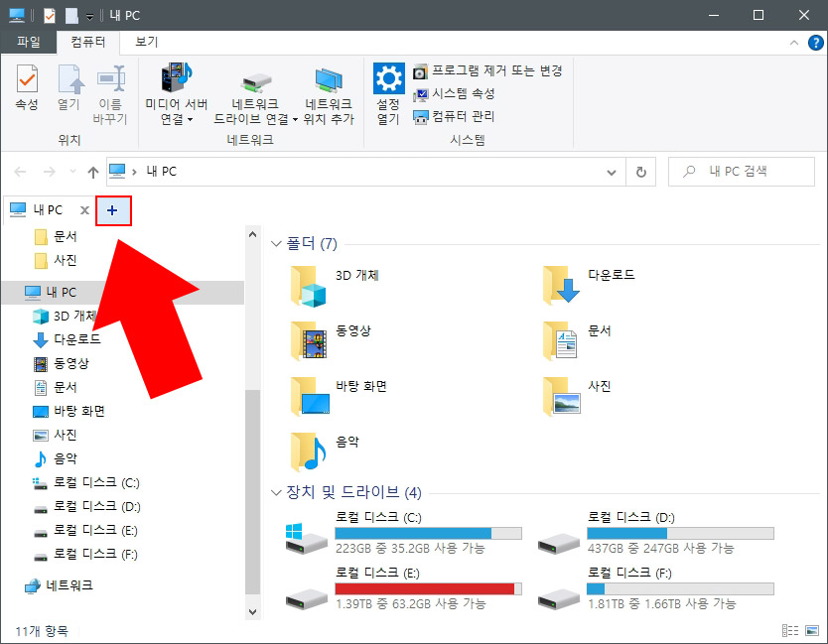
Task: Collapse the 폴더 (7) group
Action: click(x=276, y=244)
